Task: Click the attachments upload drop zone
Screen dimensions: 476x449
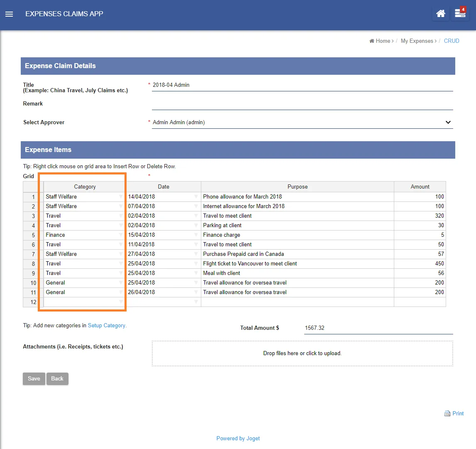Action: pyautogui.click(x=303, y=353)
